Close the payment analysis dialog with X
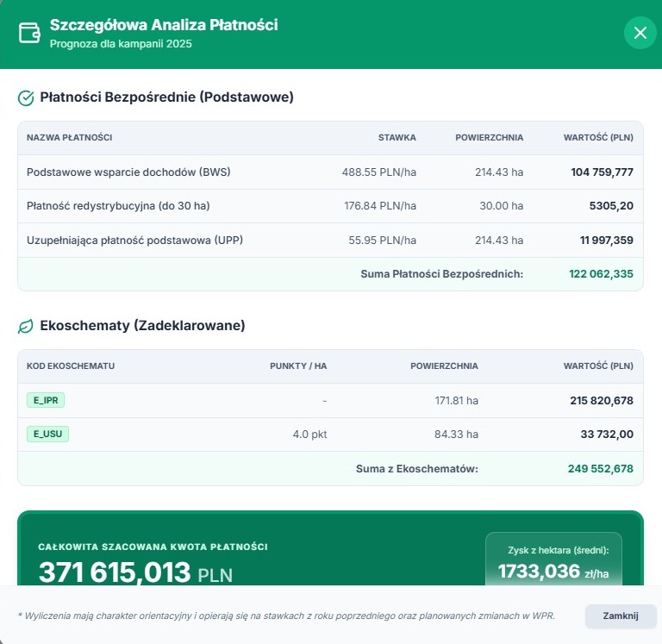The height and width of the screenshot is (644, 662). [x=640, y=34]
